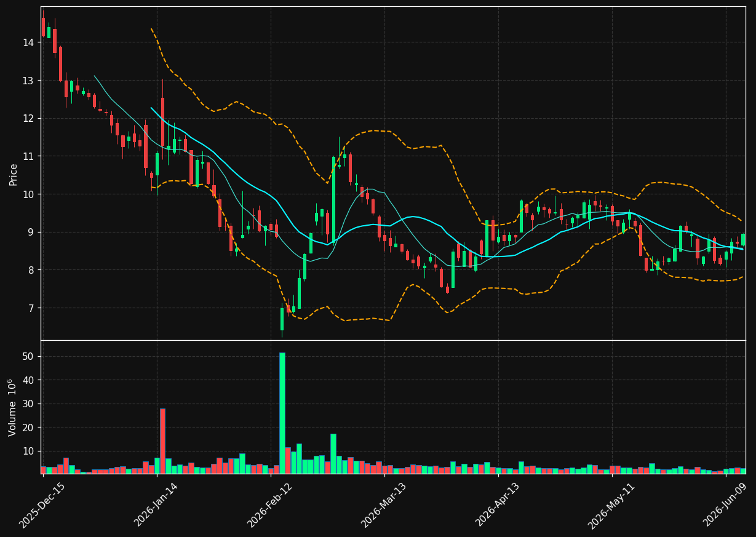The width and height of the screenshot is (756, 537).
Task: Click the lowest green candlestick below price 7
Action: [282, 319]
